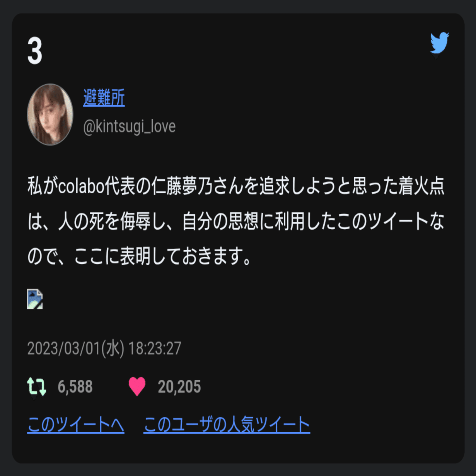Click the 18:23:27 time text
Image resolution: width=476 pixels, height=476 pixels.
click(x=155, y=348)
